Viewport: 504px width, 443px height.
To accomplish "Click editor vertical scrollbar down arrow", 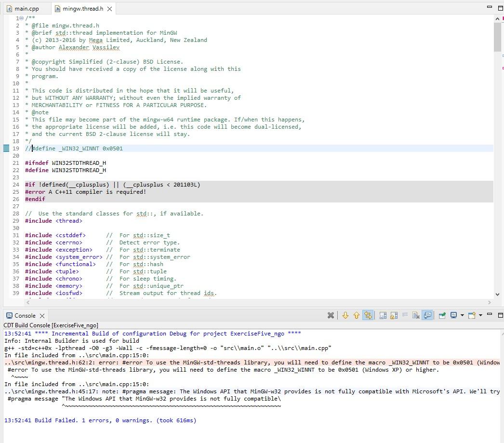I will (x=497, y=294).
